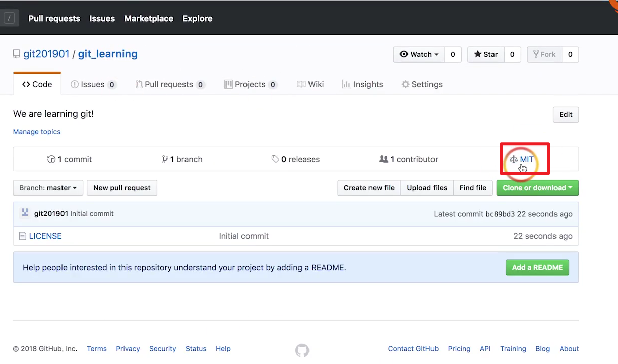Select the Code tab
Screen dimensions: 618x364
tap(37, 84)
